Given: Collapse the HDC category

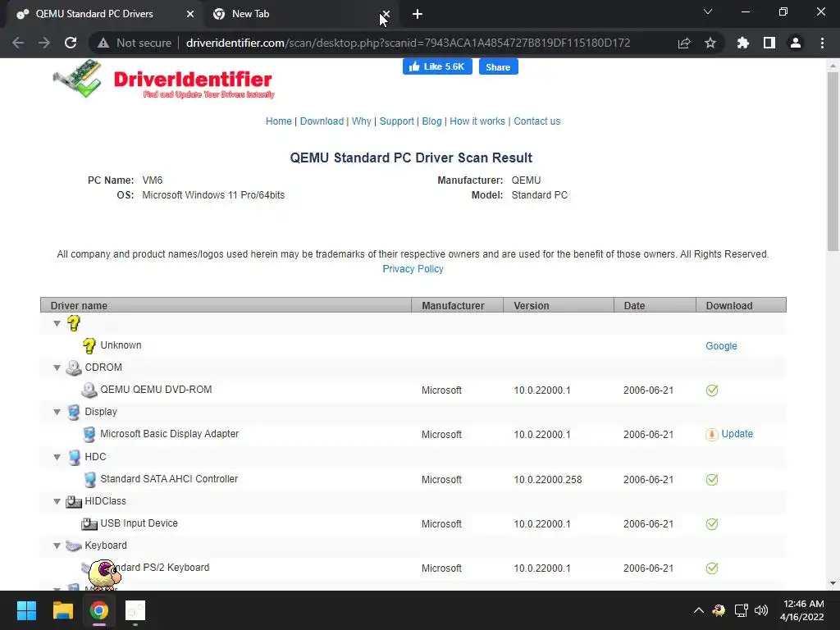Looking at the screenshot, I should coord(57,457).
